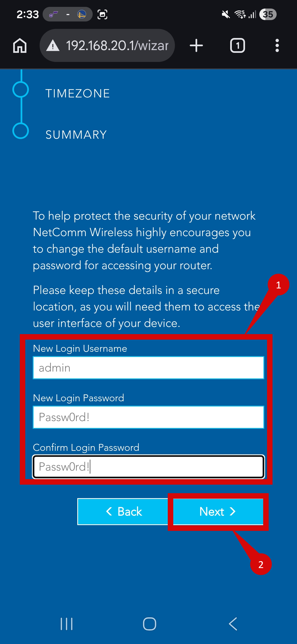Focus the New Login Password field
Screen dimensions: 297x644
pyautogui.click(x=148, y=417)
